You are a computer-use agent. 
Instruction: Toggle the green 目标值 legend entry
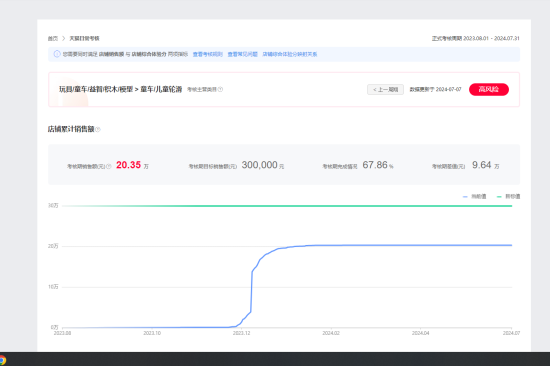pyautogui.click(x=508, y=197)
